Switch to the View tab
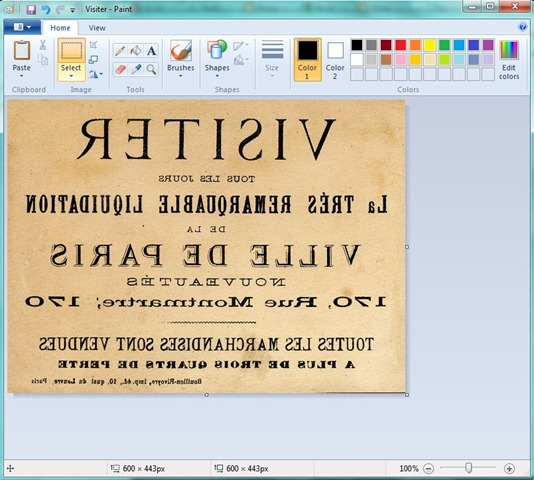Screen dimensions: 534x480 pyautogui.click(x=97, y=28)
